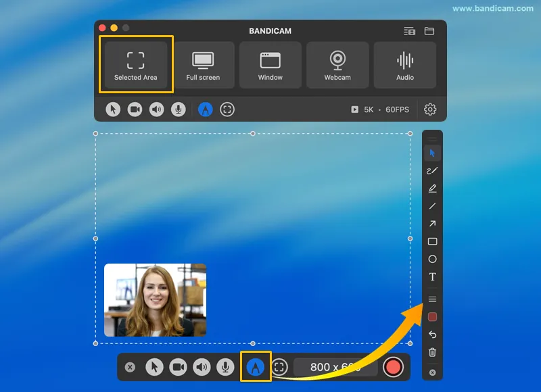Toggle system speaker sound in main window
The image size is (541, 392).
click(x=157, y=109)
